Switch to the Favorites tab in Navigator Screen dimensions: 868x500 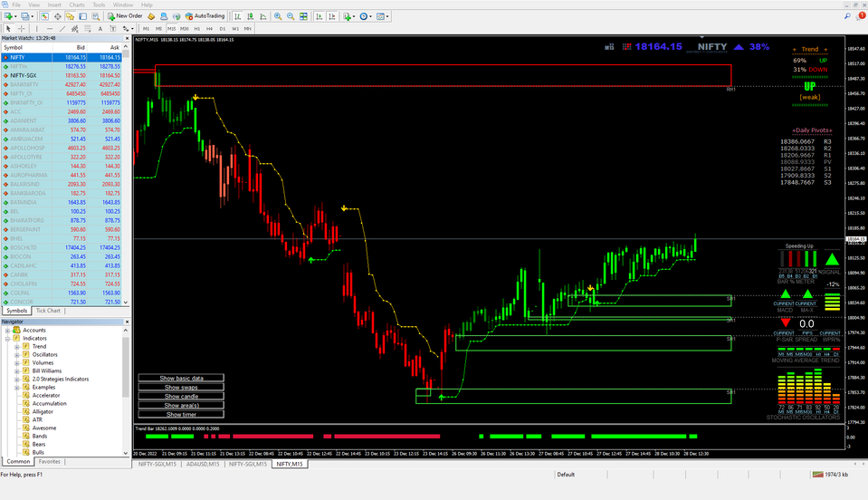click(49, 461)
